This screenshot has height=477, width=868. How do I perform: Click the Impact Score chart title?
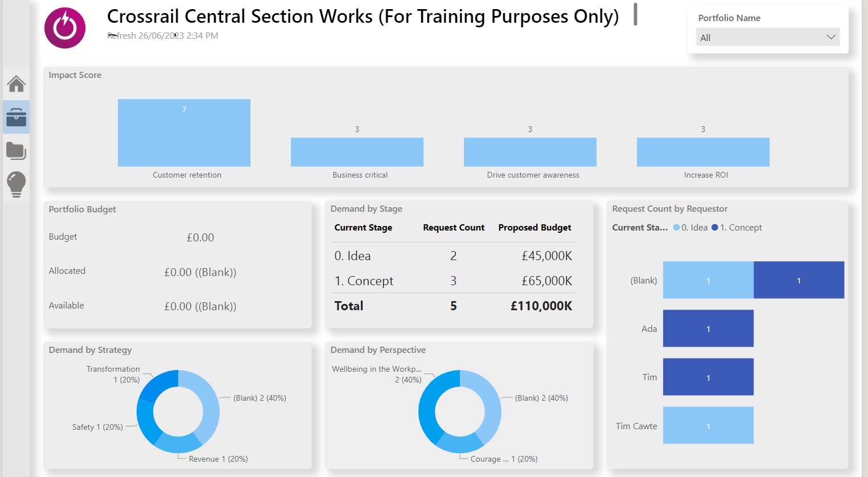(75, 75)
